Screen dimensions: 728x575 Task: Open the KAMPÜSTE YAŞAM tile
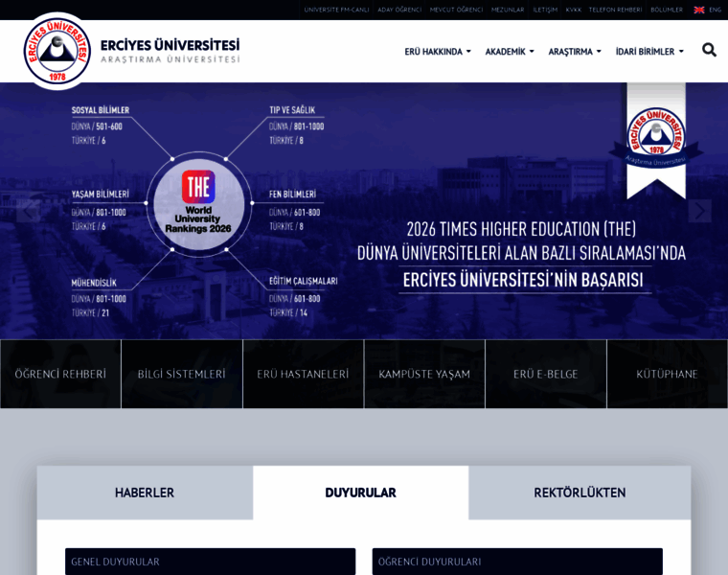click(424, 374)
